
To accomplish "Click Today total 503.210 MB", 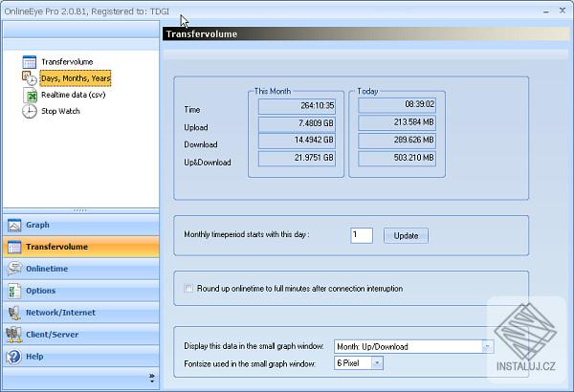I will click(397, 158).
